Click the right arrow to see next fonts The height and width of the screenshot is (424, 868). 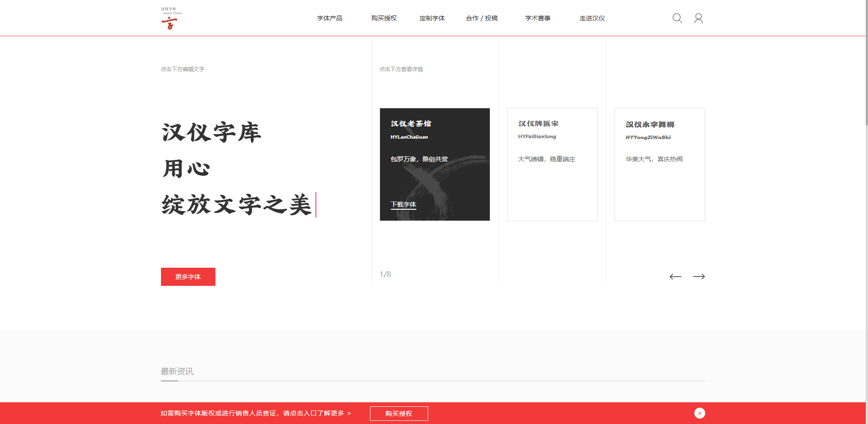coord(699,276)
